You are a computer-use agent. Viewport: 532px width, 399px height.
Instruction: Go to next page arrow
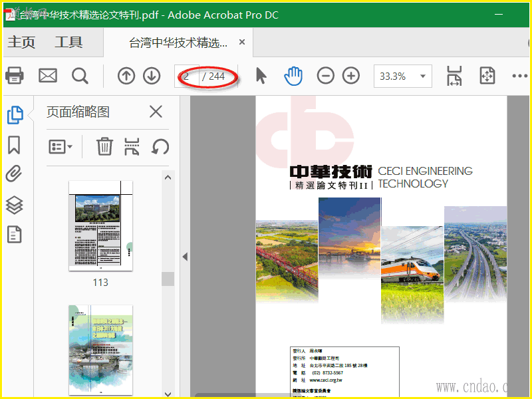pos(152,76)
